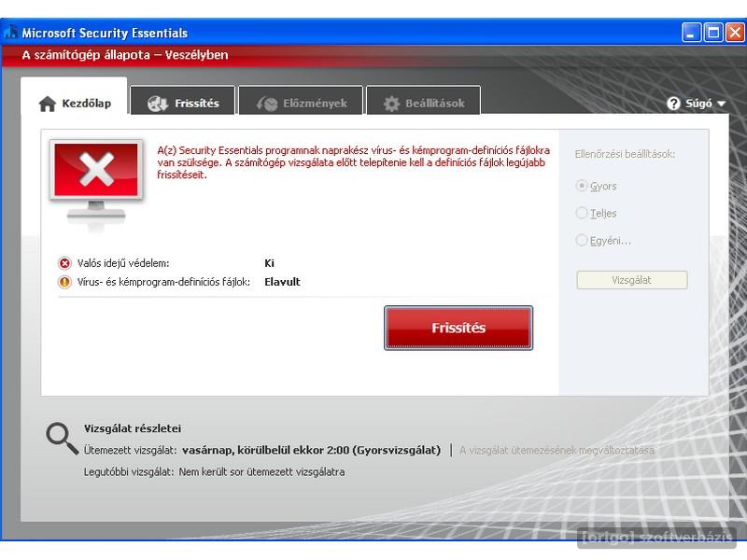Click the clock history icon on Előzmények
Viewport: 747px width, 560px height.
pyautogui.click(x=267, y=104)
